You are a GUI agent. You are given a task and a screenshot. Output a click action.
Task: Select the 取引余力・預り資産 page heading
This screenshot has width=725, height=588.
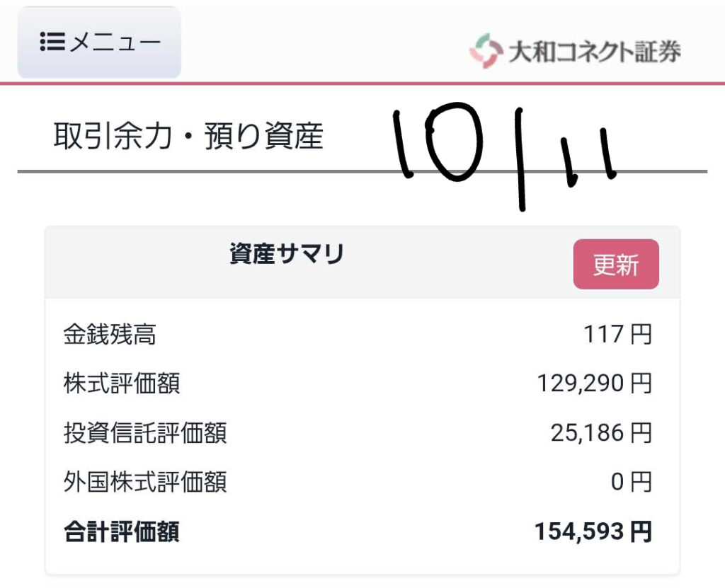point(188,137)
